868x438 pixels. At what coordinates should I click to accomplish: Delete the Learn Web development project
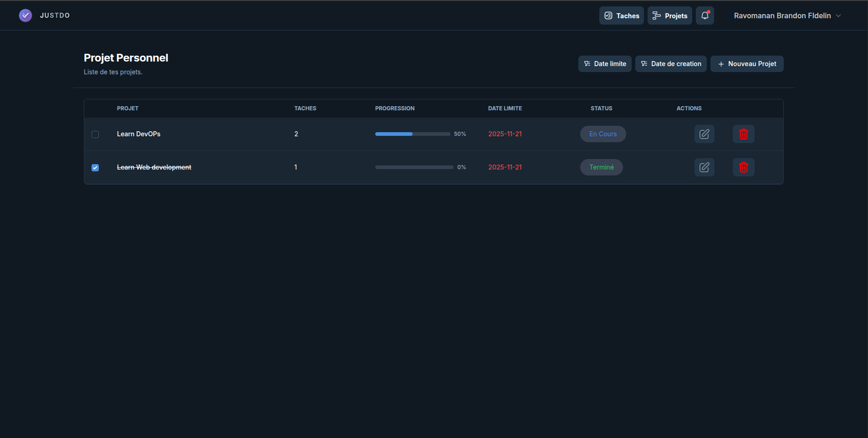tap(743, 167)
